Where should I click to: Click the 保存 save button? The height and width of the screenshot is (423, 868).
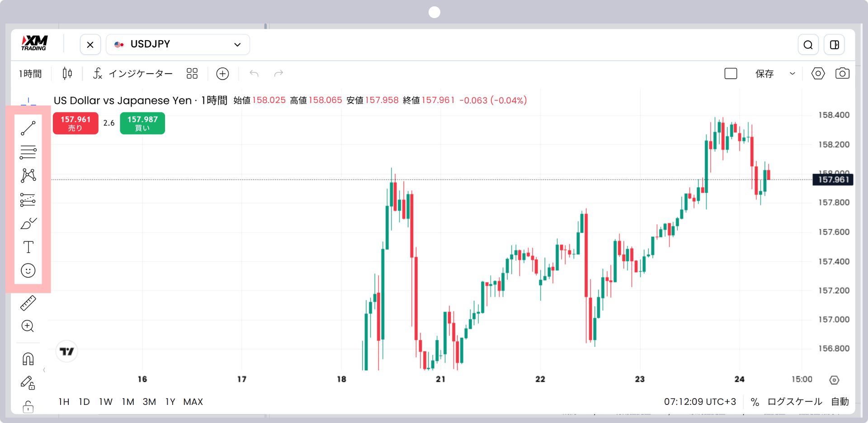pos(764,74)
